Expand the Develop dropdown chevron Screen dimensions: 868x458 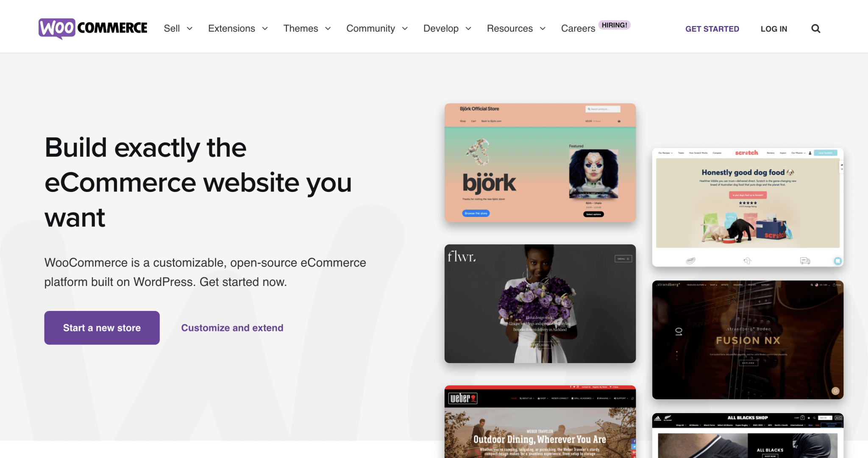[468, 28]
